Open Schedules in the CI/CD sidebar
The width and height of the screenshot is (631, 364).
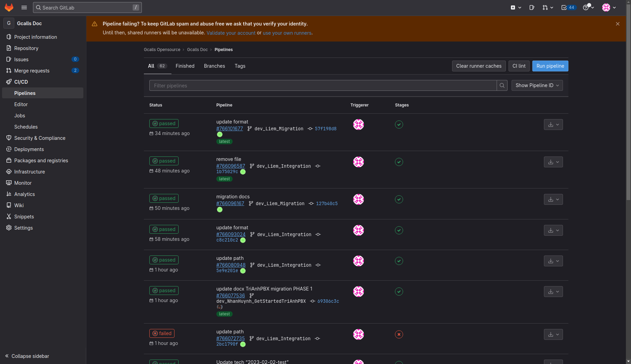point(26,127)
